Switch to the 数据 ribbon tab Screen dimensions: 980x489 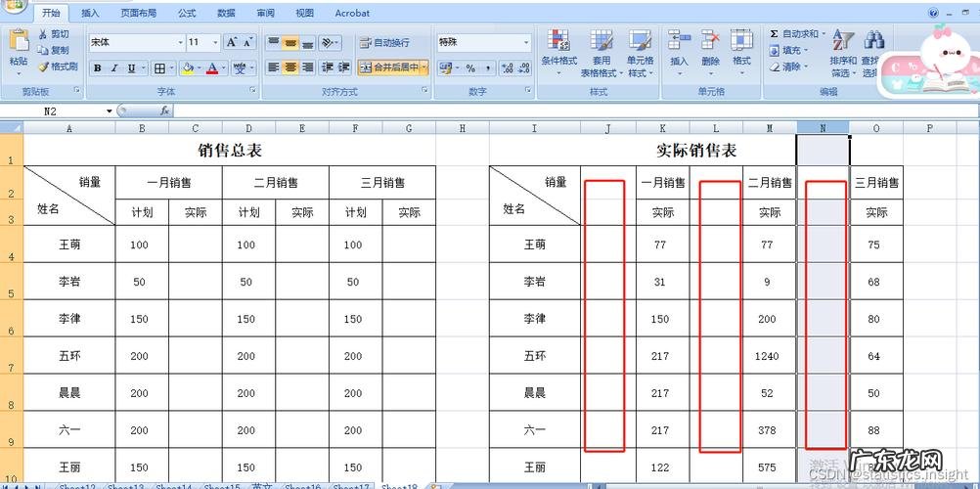(x=226, y=13)
